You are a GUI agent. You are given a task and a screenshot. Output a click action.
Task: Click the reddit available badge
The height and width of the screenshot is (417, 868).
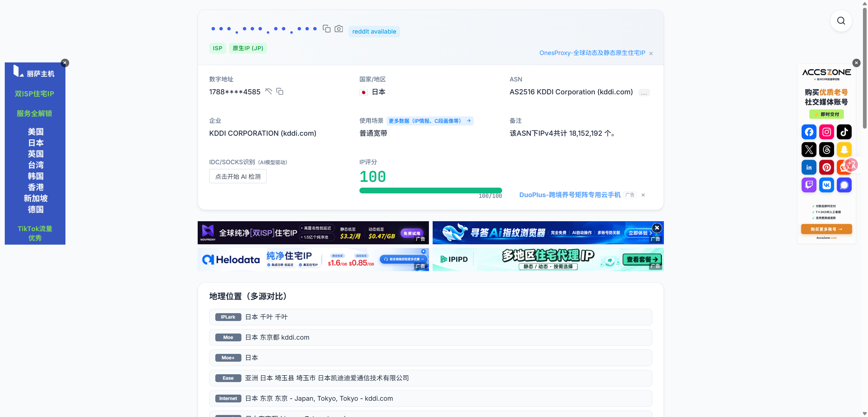tap(374, 32)
